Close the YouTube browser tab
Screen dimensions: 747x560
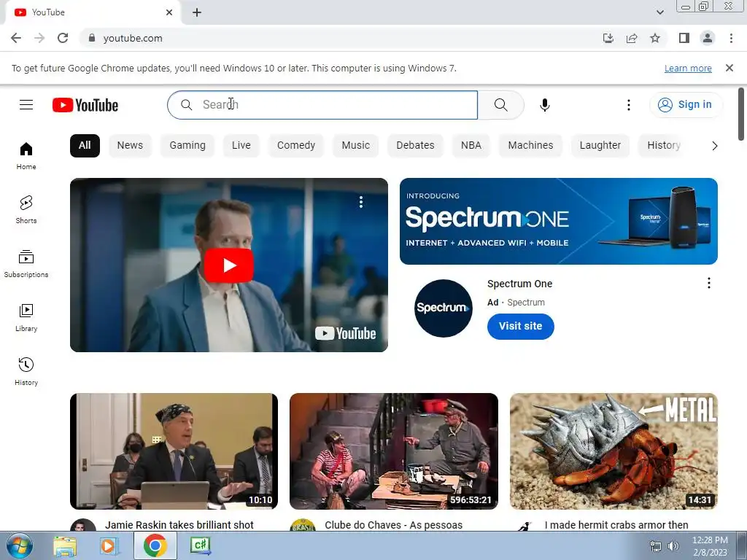click(169, 12)
